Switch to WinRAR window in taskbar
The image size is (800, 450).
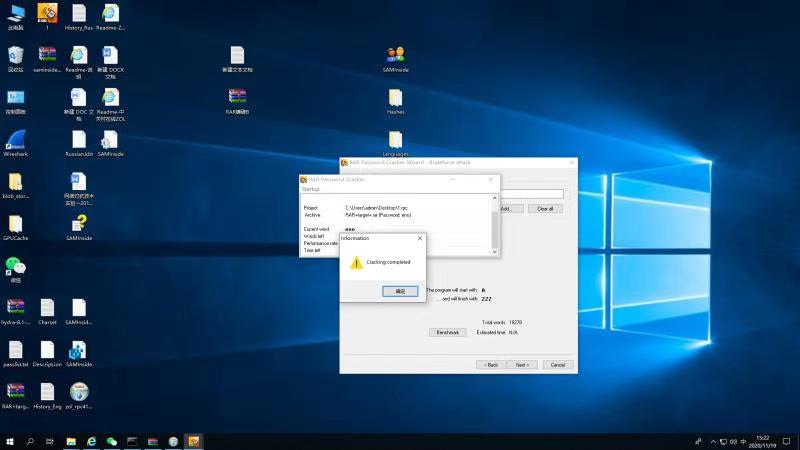[153, 441]
